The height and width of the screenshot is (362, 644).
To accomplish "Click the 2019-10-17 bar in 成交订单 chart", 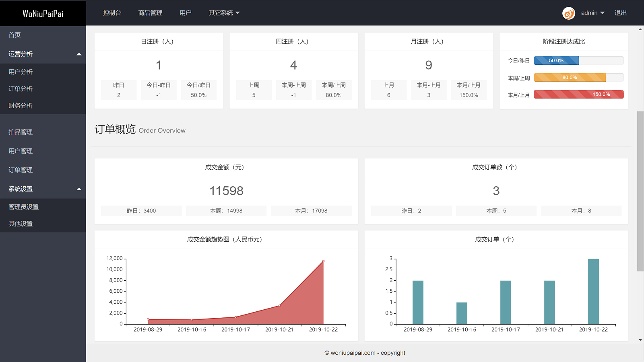I will 506,302.
